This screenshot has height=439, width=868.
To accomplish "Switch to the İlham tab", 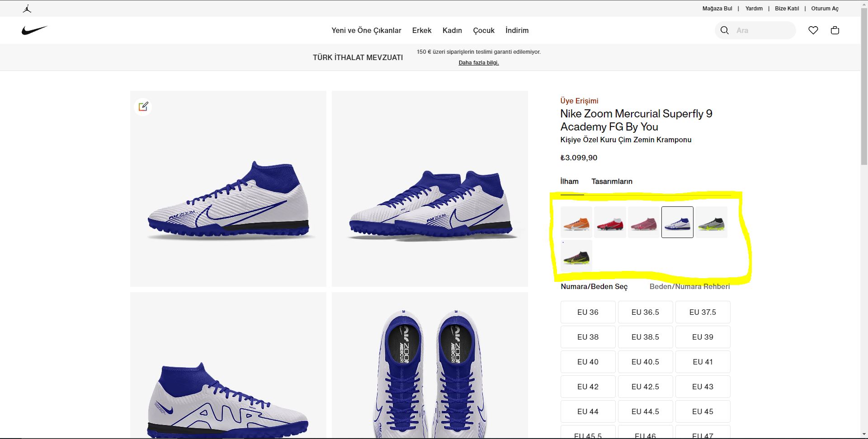I will point(570,182).
